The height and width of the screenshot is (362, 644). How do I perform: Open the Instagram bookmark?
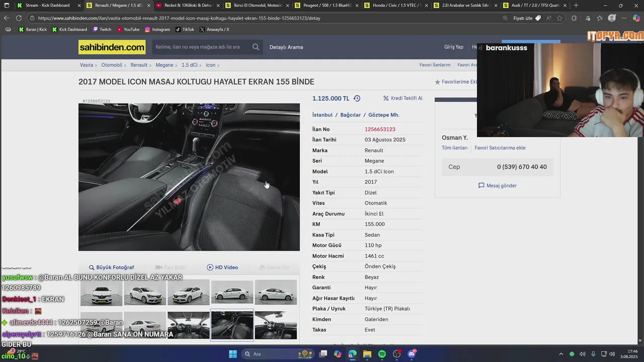157,30
